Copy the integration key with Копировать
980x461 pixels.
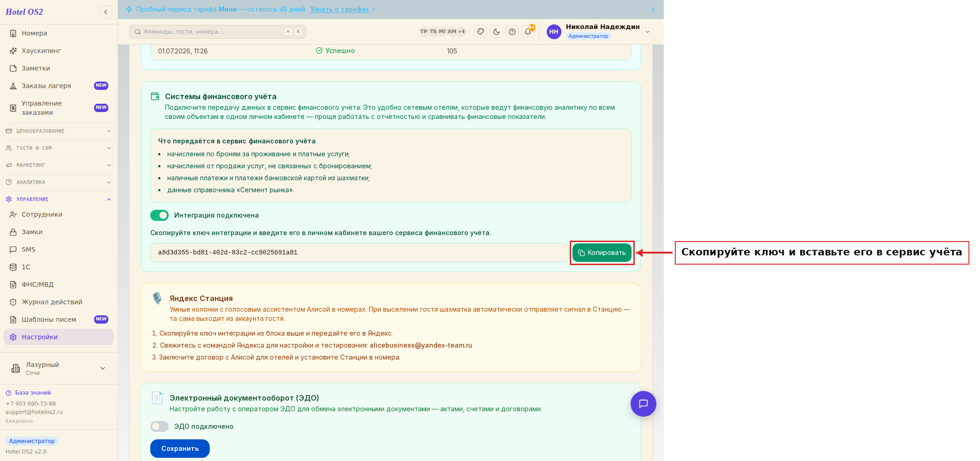(602, 253)
